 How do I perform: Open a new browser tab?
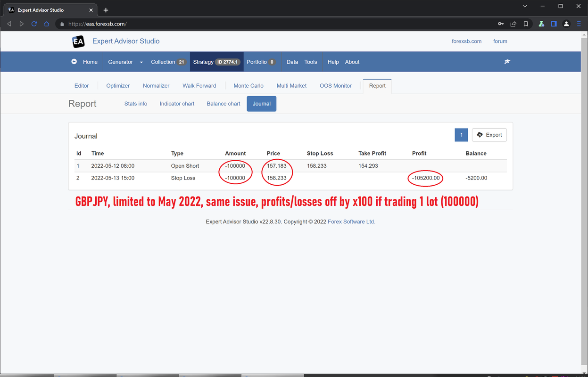pyautogui.click(x=106, y=10)
